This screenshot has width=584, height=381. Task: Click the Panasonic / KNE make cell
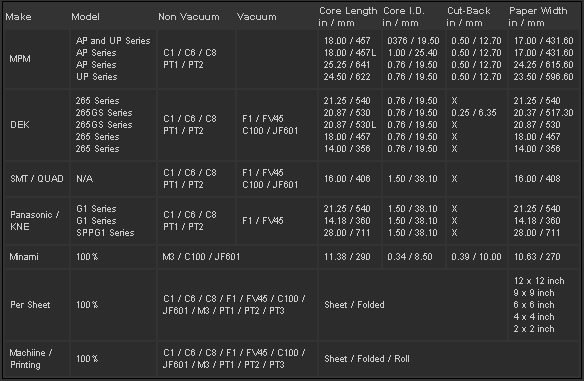(35, 221)
